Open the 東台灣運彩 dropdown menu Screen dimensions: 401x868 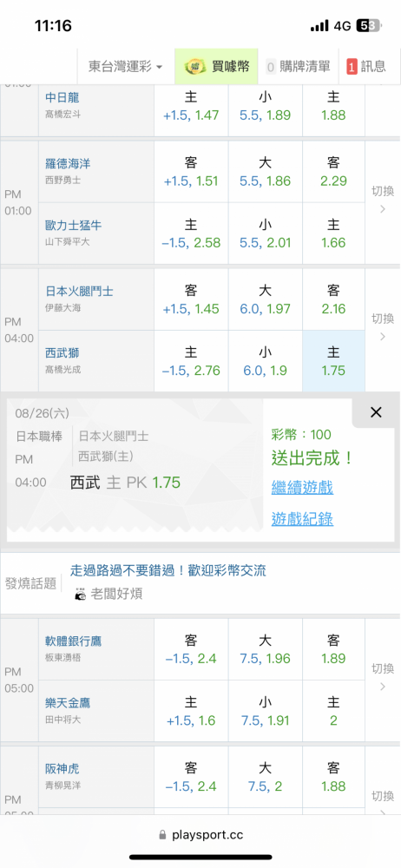coord(126,67)
